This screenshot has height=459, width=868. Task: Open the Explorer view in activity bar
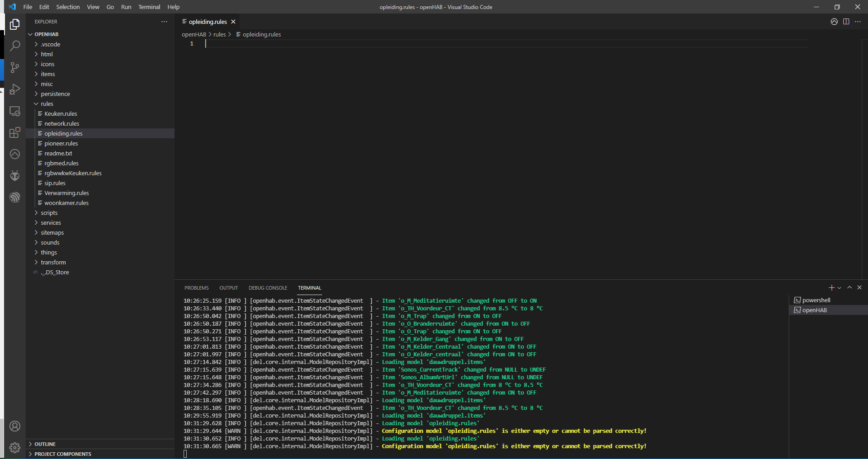(15, 24)
